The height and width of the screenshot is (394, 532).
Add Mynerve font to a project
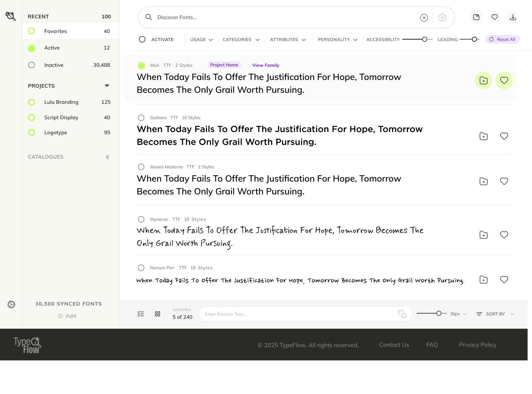pyautogui.click(x=484, y=235)
